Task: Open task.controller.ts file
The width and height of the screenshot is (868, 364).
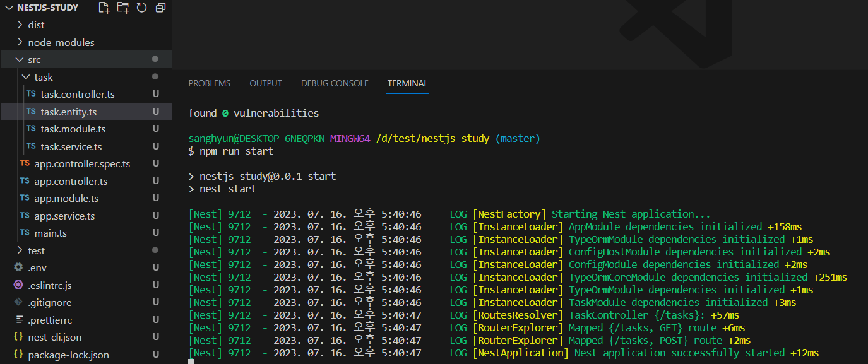Action: (78, 95)
